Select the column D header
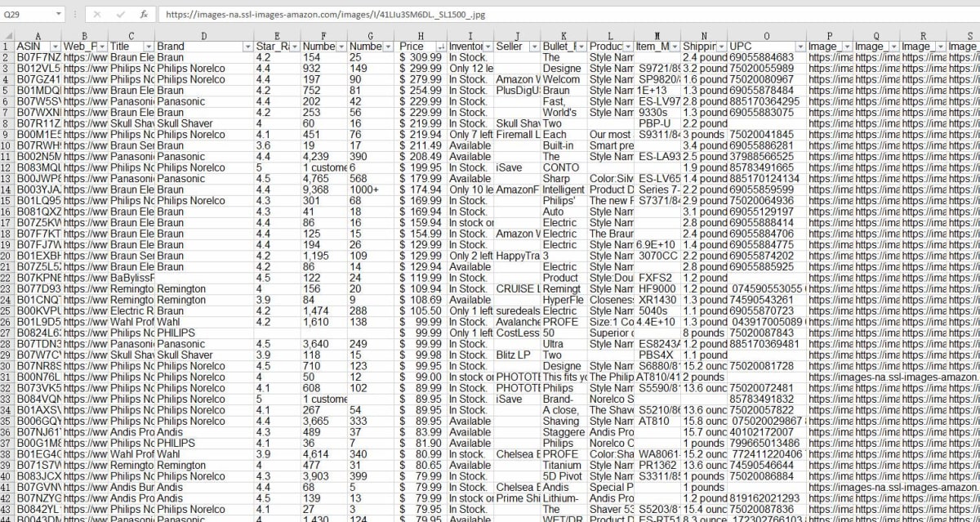This screenshot has width=980, height=522. (203, 36)
